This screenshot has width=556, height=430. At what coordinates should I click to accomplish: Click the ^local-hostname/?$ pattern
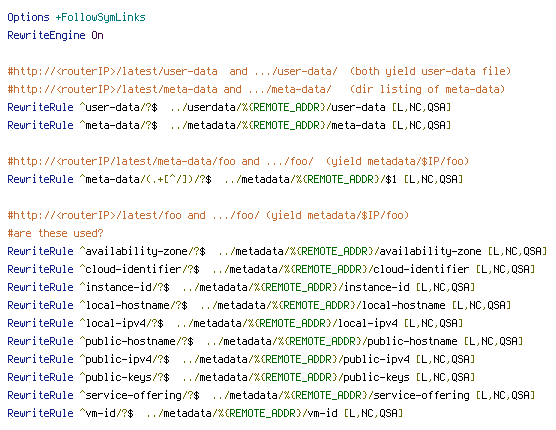pos(133,306)
